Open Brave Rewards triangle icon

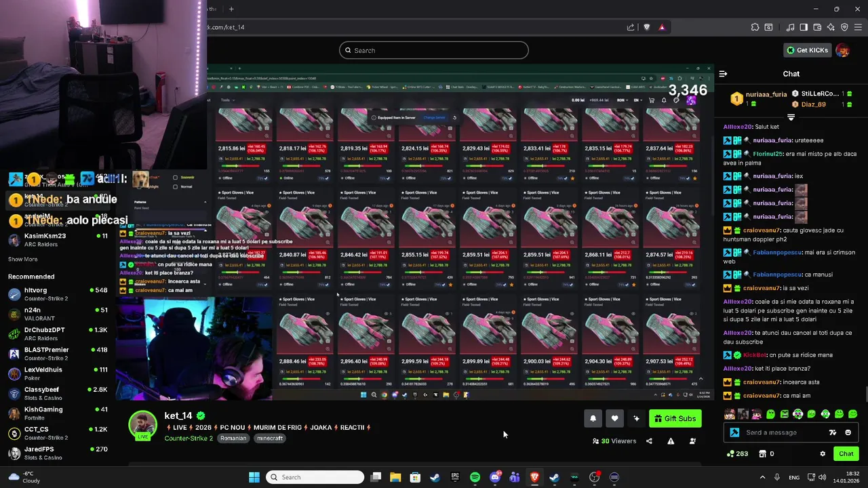(x=661, y=27)
